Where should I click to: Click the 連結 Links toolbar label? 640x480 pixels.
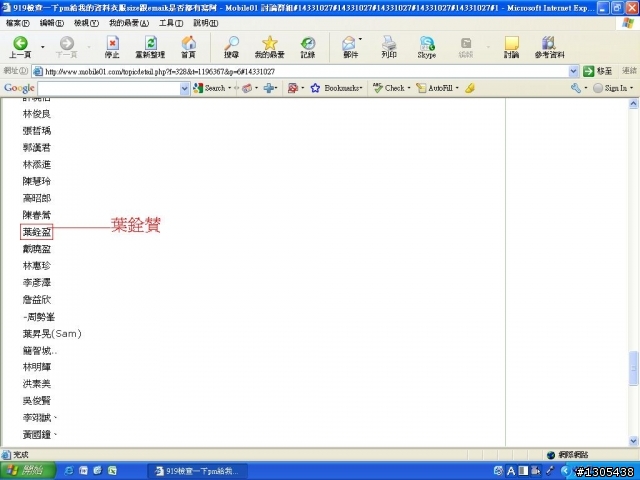coord(629,71)
